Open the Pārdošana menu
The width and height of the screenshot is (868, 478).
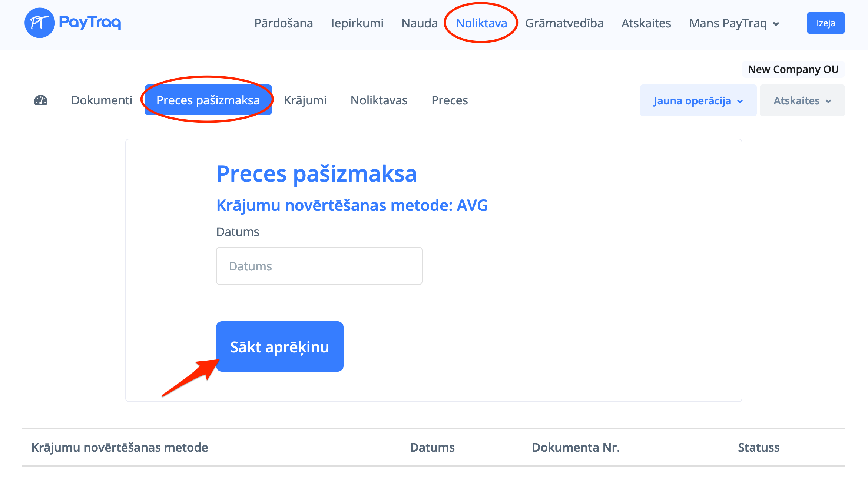284,23
